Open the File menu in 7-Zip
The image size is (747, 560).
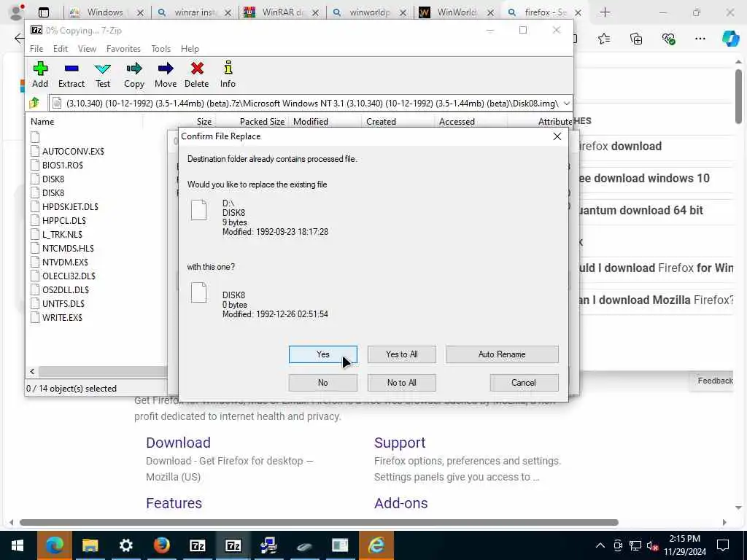click(x=36, y=49)
